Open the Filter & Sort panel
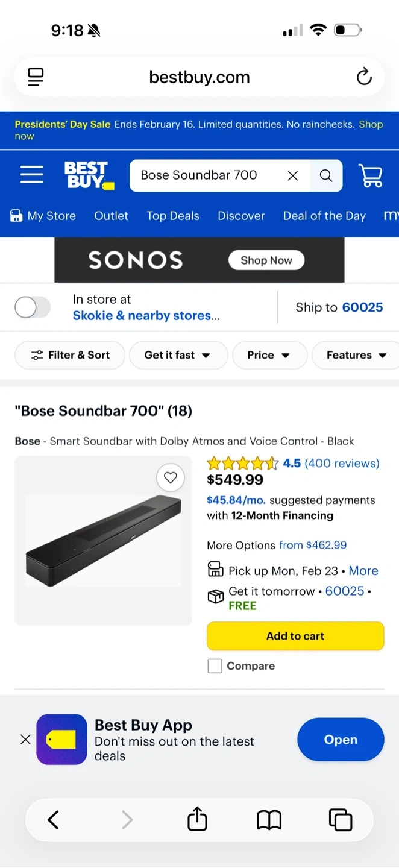This screenshot has width=399, height=868. [70, 355]
